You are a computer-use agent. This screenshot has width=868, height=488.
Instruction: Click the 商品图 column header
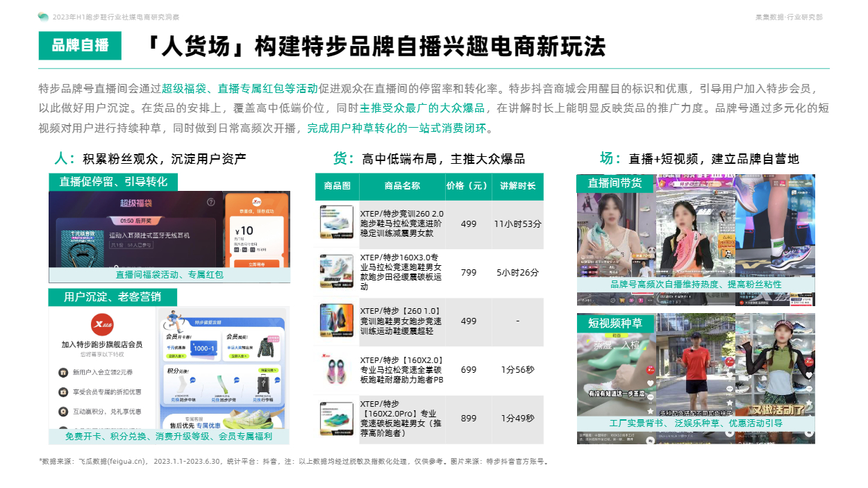click(337, 186)
